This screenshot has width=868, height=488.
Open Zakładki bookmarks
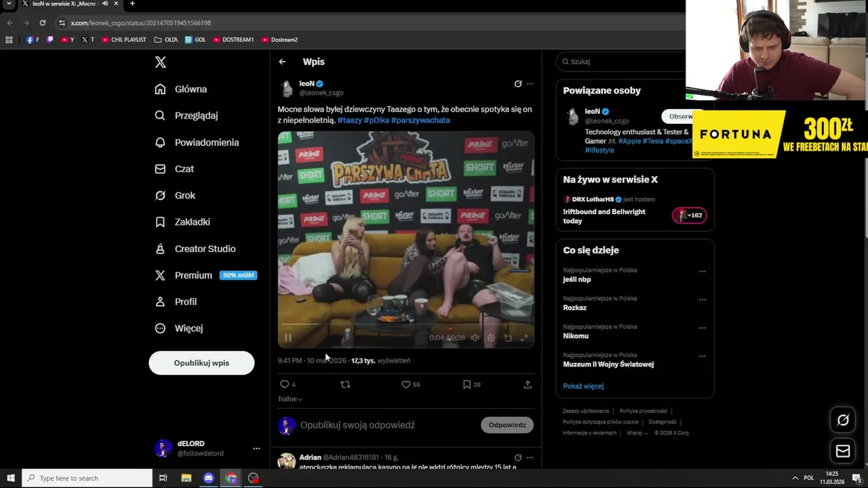[x=182, y=222]
